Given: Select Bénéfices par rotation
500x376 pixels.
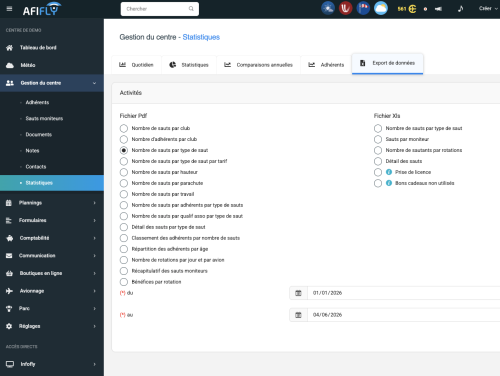Looking at the screenshot, I should tap(124, 282).
